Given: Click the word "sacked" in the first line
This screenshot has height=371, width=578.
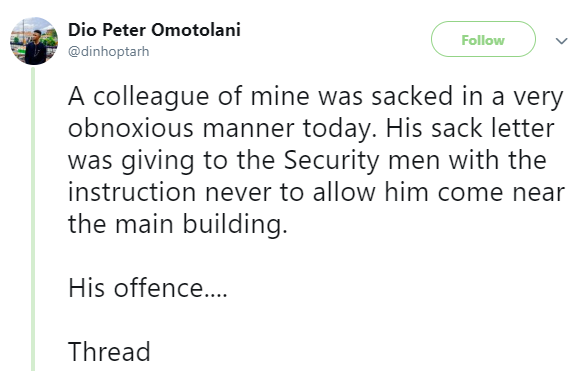Looking at the screenshot, I should tap(412, 96).
